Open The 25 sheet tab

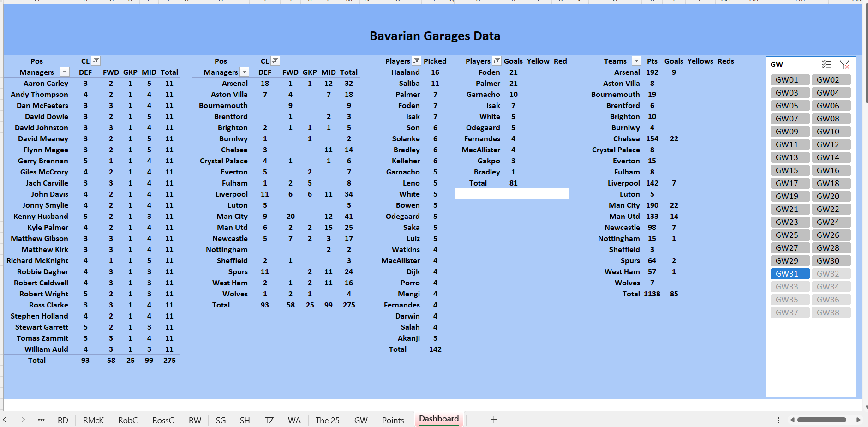(x=328, y=420)
